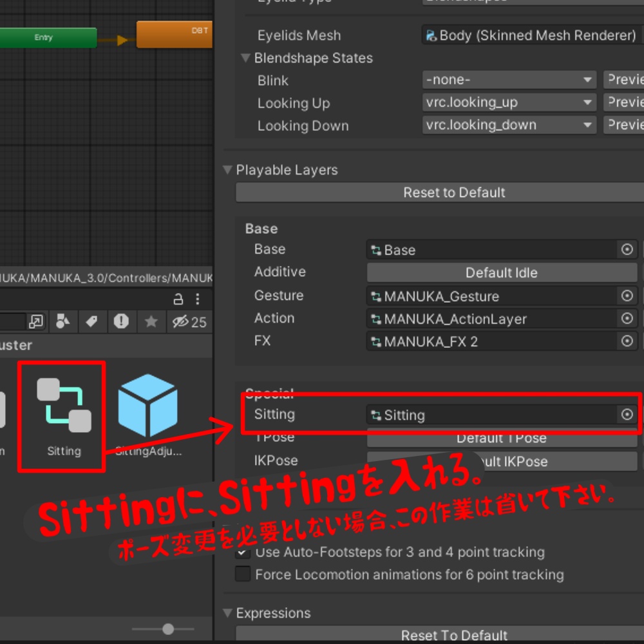Click the lock icon on Project panel

pos(178,299)
